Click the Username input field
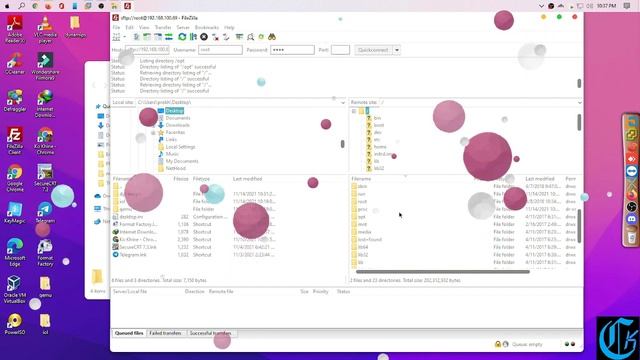This screenshot has width=640, height=360. [x=220, y=50]
